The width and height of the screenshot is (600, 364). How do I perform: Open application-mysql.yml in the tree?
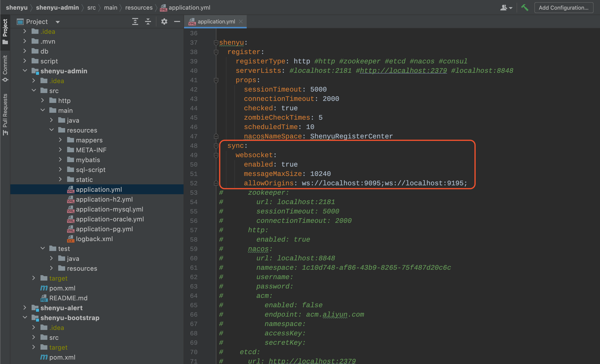click(109, 209)
